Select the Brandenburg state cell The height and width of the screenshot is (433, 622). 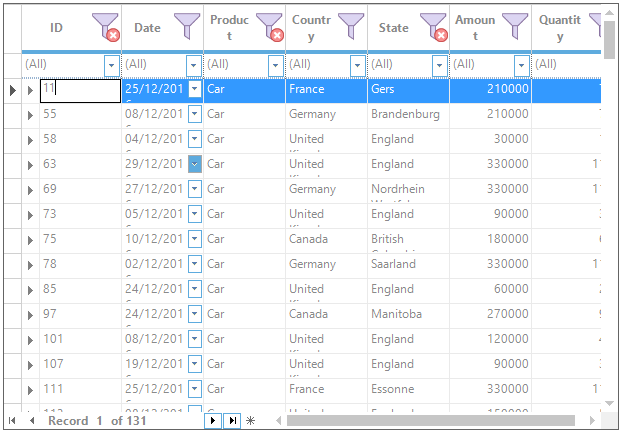[x=409, y=115]
